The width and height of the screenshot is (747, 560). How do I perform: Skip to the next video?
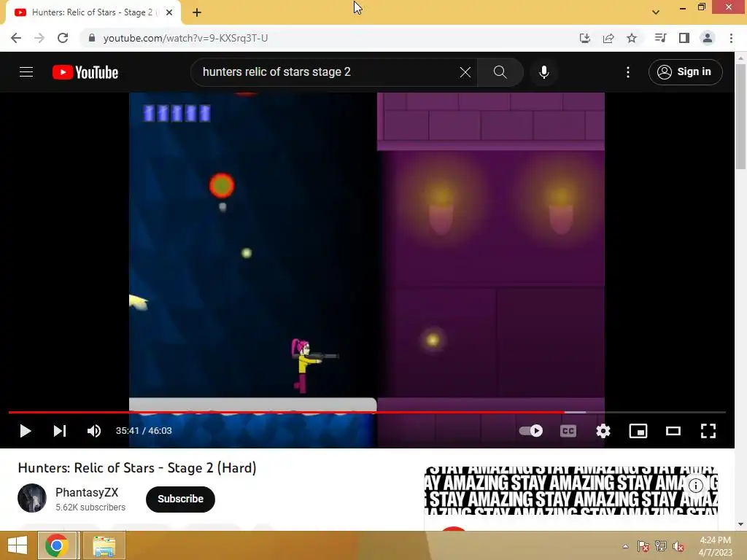coord(60,431)
